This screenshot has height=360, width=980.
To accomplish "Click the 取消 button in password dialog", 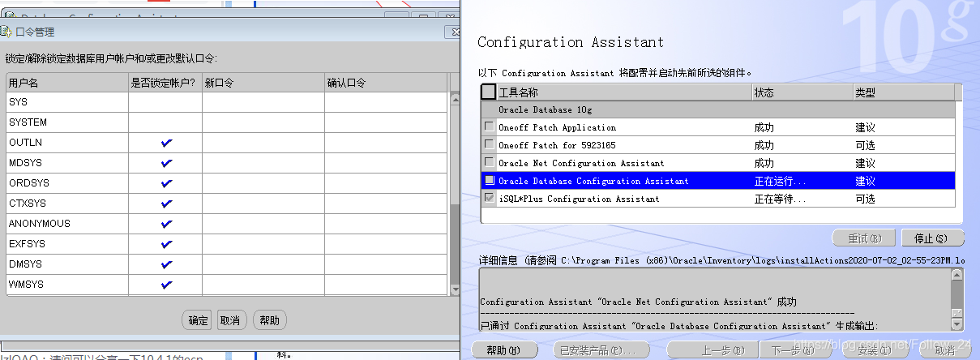I will tap(230, 320).
